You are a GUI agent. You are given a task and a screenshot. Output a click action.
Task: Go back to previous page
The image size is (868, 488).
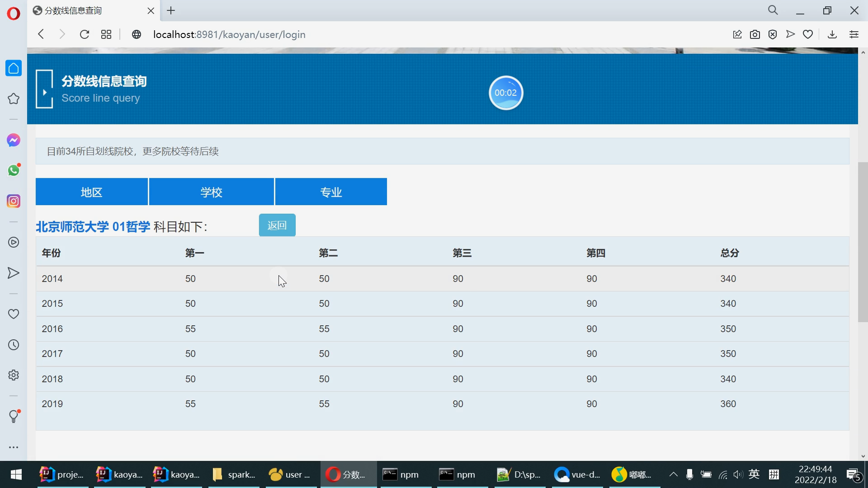click(x=41, y=34)
